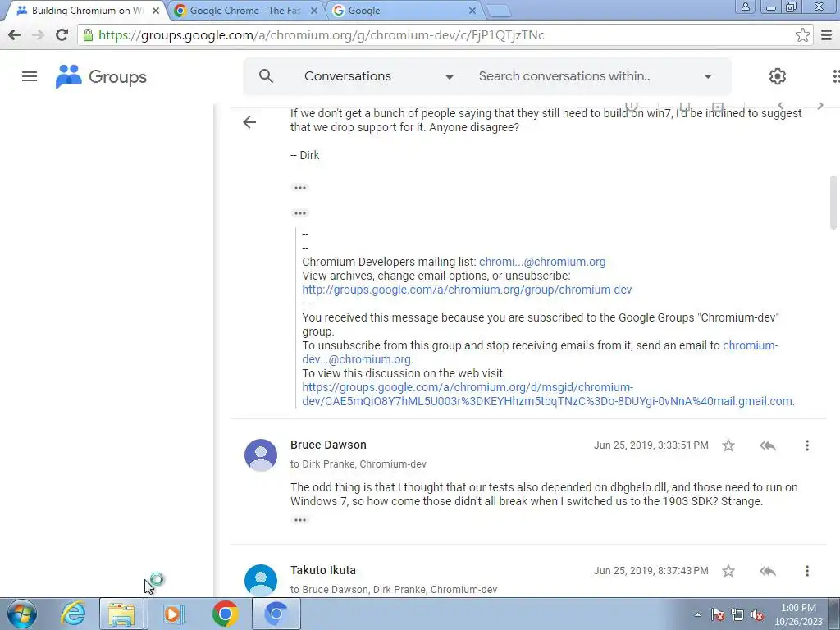This screenshot has height=630, width=840.
Task: Close the Google tab
Action: click(472, 10)
